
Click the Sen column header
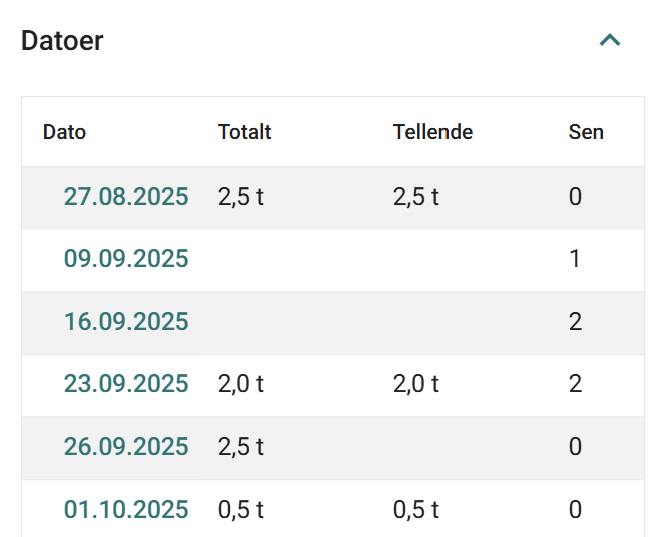pyautogui.click(x=586, y=132)
